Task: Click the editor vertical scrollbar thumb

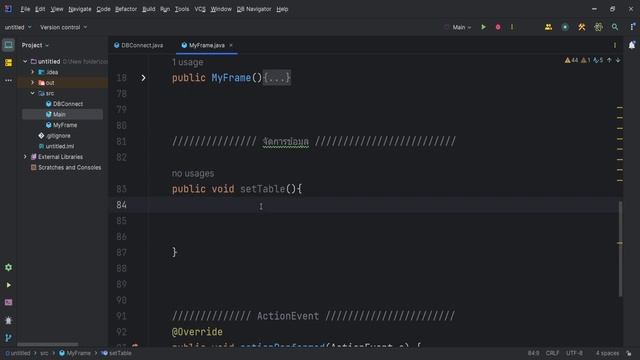Action: 620,249
